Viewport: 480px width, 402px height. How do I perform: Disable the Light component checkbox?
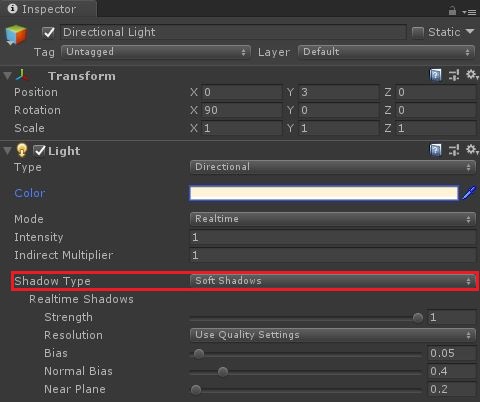(39, 151)
